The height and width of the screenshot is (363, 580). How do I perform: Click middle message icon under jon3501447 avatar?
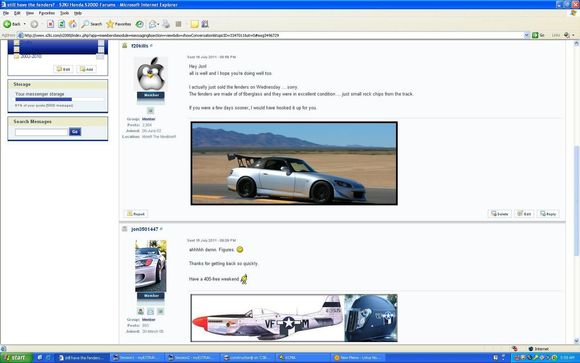click(151, 312)
